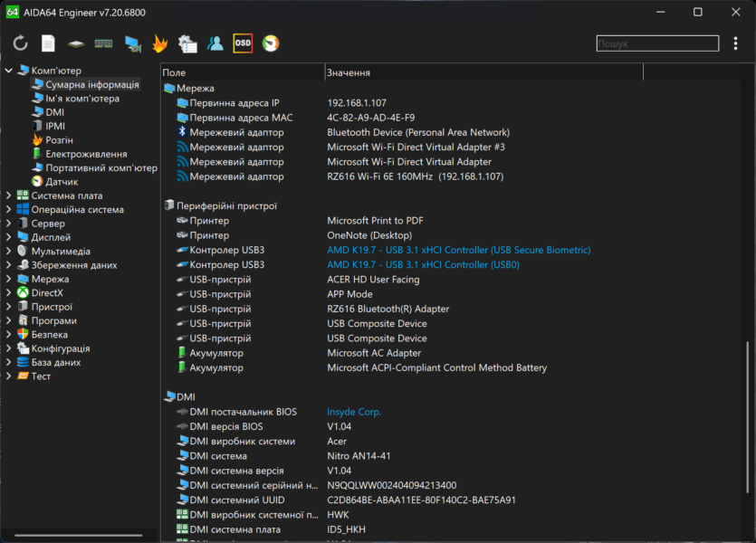The width and height of the screenshot is (756, 543).
Task: Click the board icon beside DMI системна плата
Action: 182,529
